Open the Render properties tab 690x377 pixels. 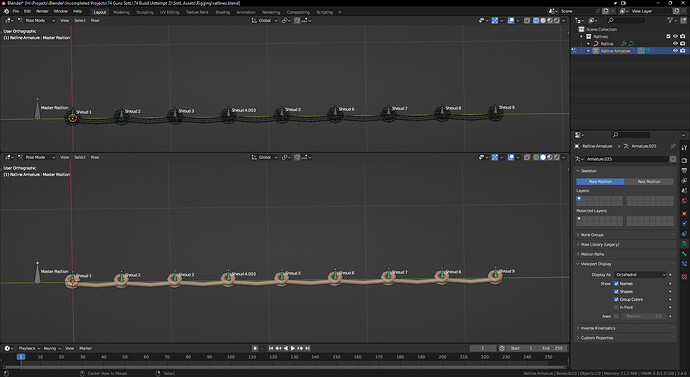684,160
